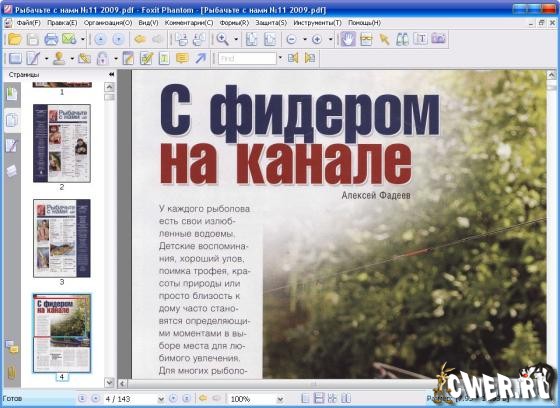This screenshot has width=560, height=408.
Task: Collapse the Страницы side panel
Action: pos(111,74)
